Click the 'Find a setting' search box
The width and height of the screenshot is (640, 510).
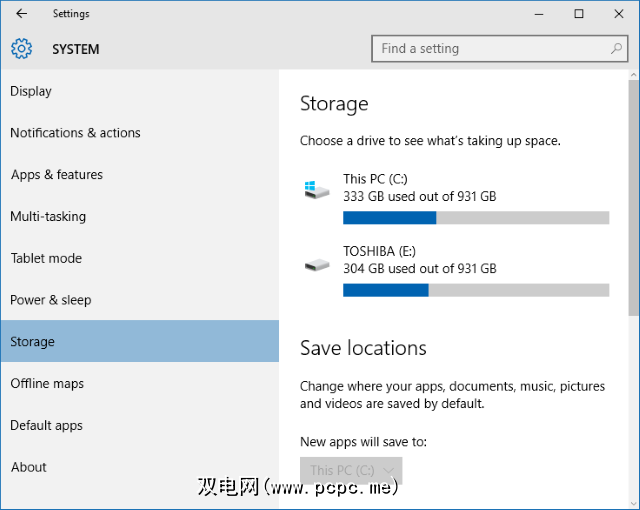click(490, 48)
